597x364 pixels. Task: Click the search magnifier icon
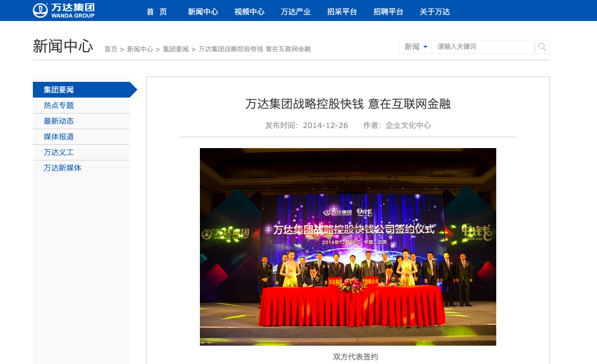click(542, 47)
